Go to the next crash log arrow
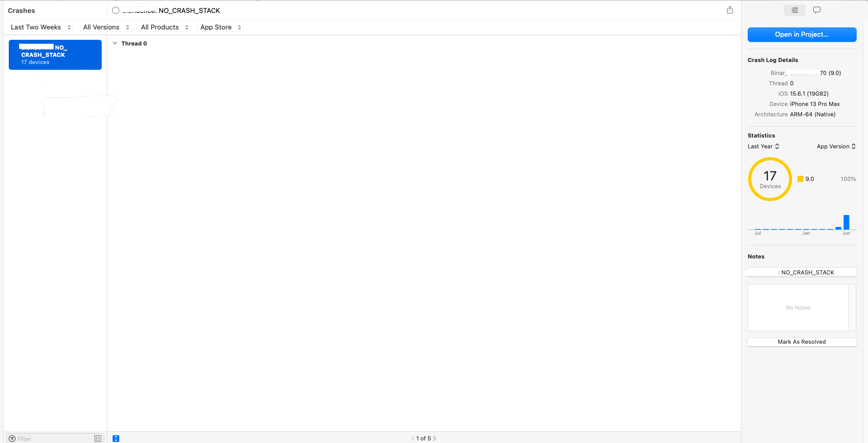868x443 pixels. pos(435,438)
